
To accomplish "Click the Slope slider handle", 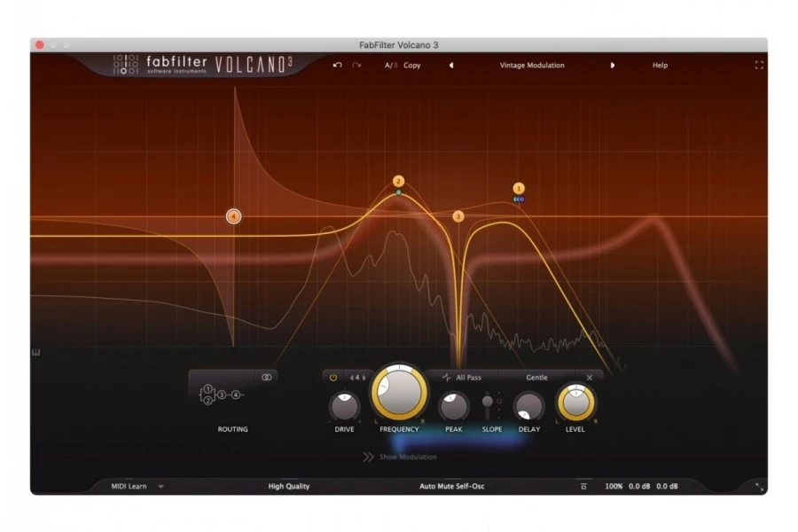I will [x=488, y=401].
